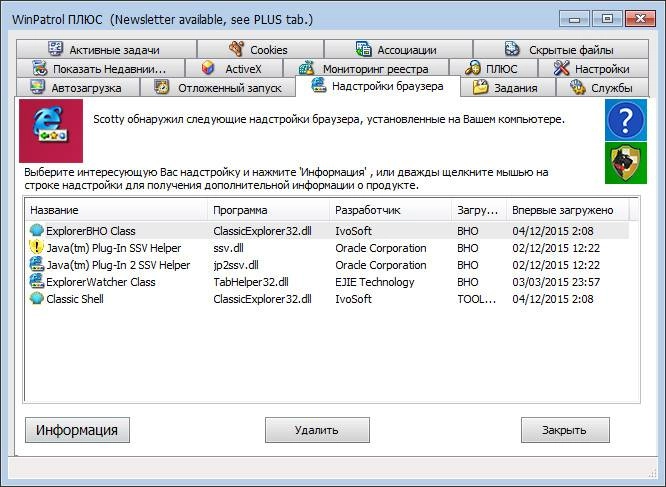The height and width of the screenshot is (487, 666).
Task: Select the Classic Shell row
Action: coord(327,298)
